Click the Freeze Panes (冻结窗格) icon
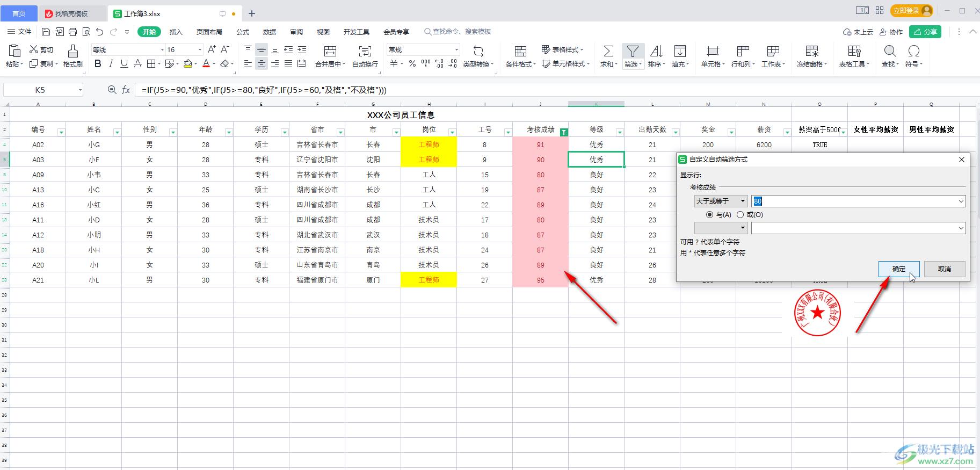Image resolution: width=980 pixels, height=470 pixels. [x=812, y=51]
